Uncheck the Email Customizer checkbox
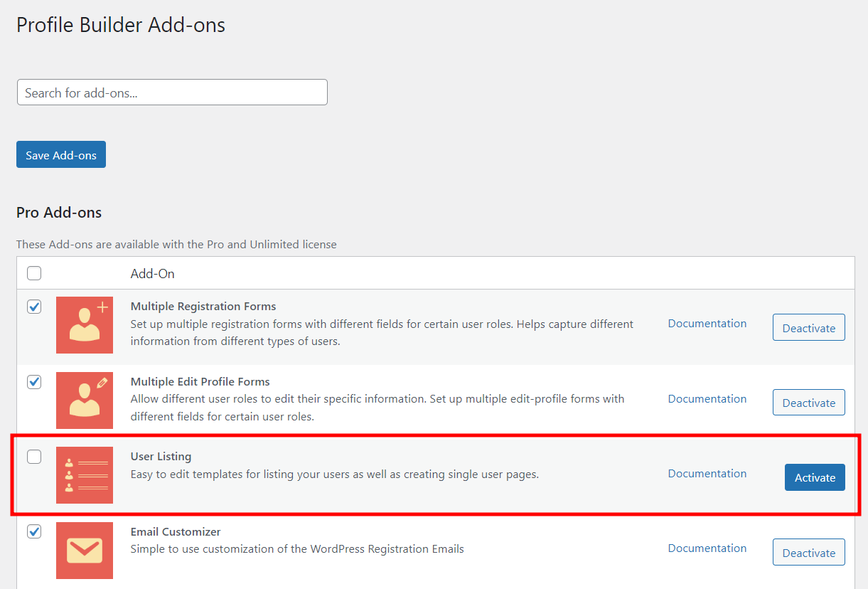Screen dimensions: 868x589 34,531
